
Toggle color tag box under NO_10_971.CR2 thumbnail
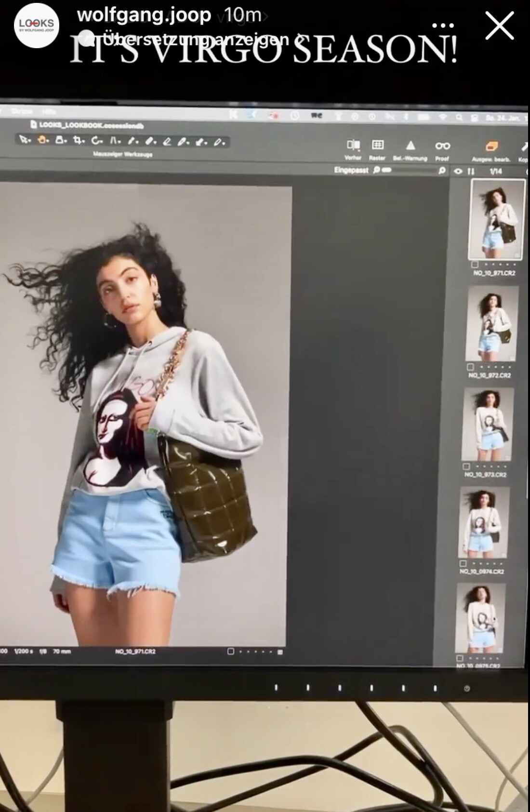[475, 265]
